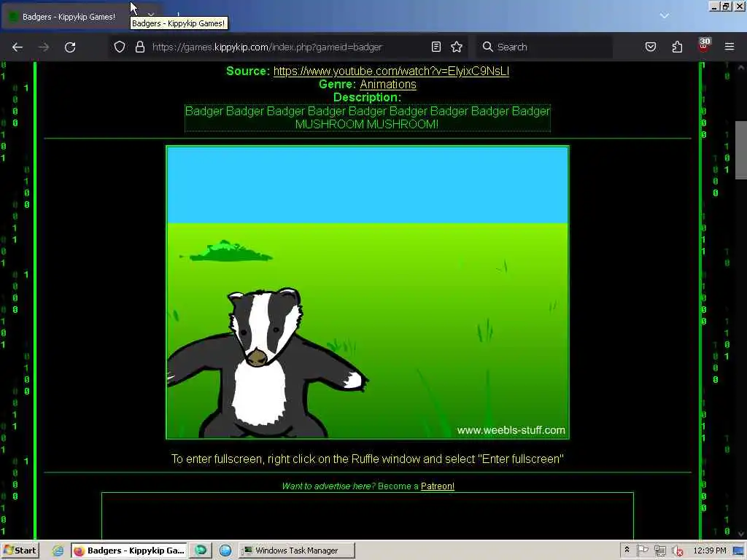Open the extensions puzzle icon
Screen dimensions: 747x560
coord(677,47)
